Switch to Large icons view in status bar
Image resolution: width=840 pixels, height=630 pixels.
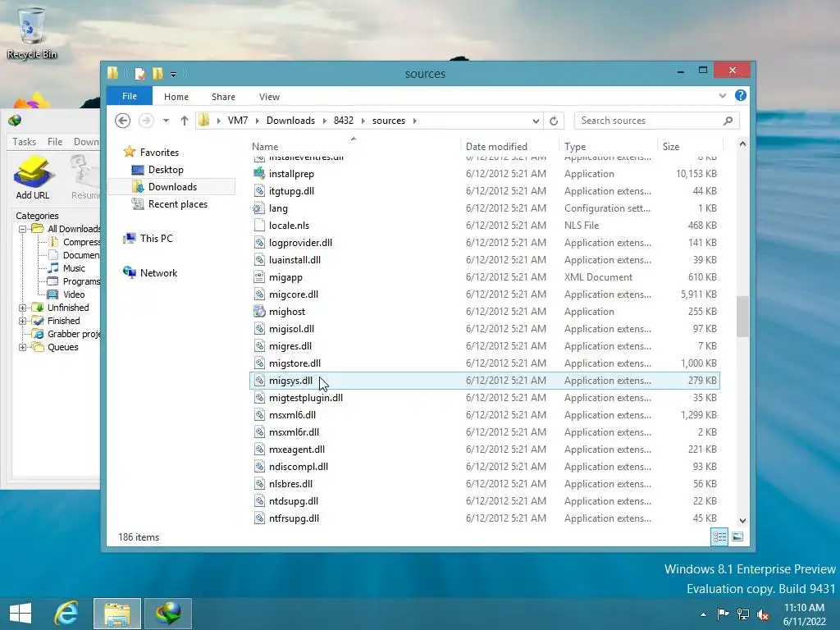(737, 536)
